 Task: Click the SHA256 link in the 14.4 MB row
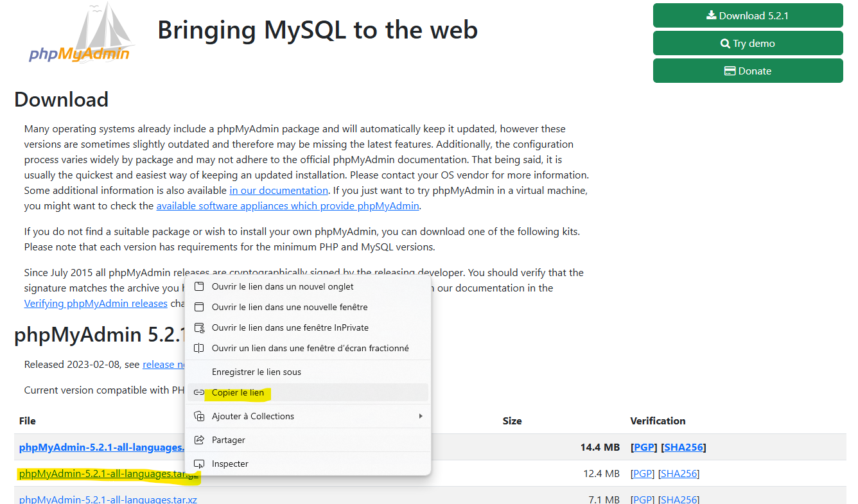point(683,447)
